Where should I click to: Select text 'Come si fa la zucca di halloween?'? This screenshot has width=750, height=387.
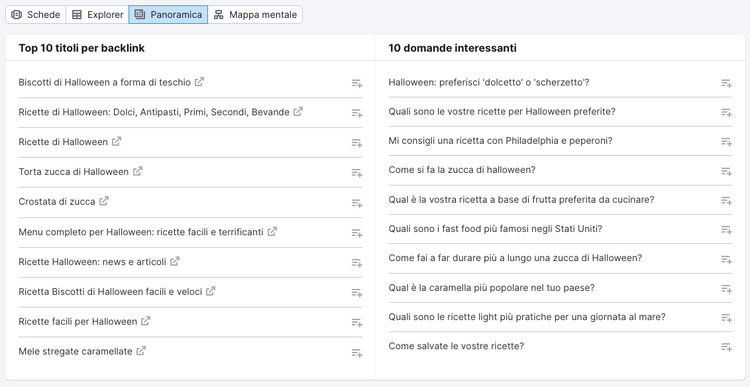pos(462,170)
